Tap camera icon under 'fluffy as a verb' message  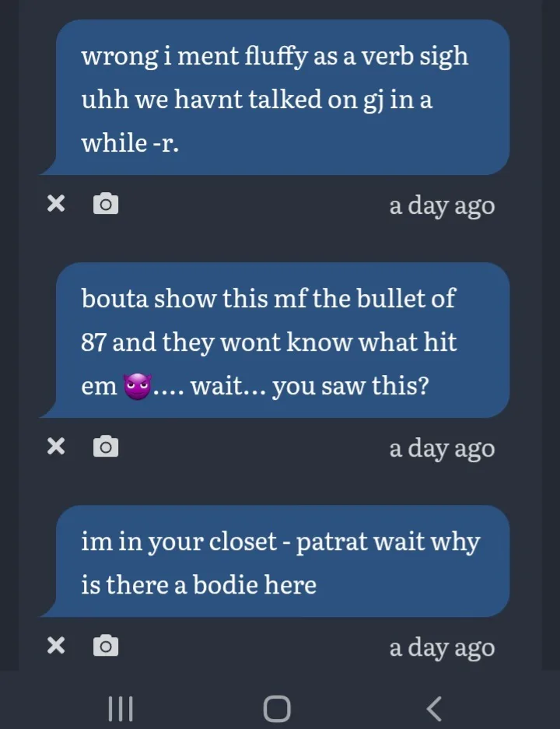pos(106,203)
